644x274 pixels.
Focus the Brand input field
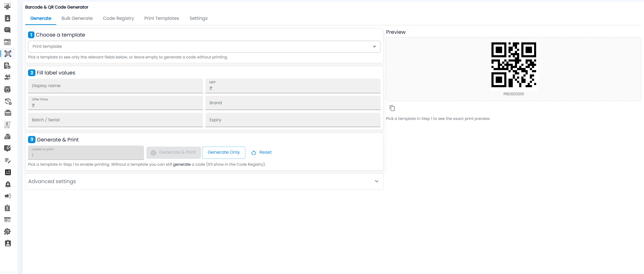click(x=293, y=103)
